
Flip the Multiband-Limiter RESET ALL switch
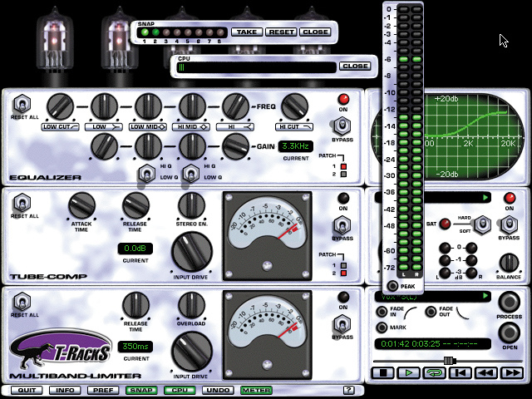[x=22, y=302]
